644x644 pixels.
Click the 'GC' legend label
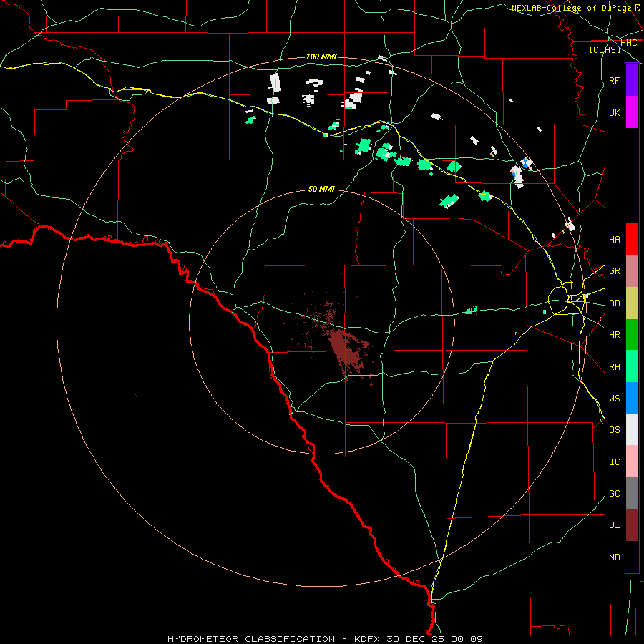tap(614, 493)
